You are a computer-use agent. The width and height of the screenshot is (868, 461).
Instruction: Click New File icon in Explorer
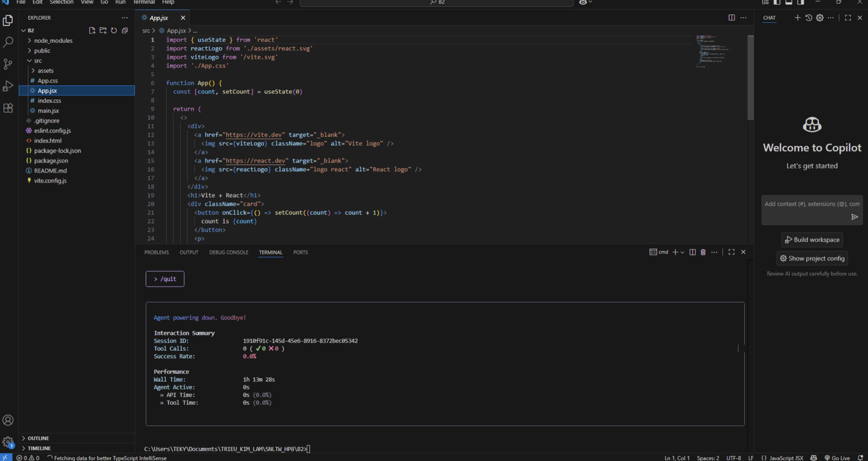92,30
